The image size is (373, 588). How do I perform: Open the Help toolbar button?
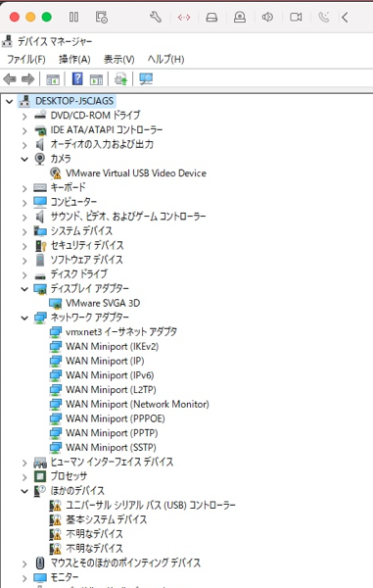(77, 79)
